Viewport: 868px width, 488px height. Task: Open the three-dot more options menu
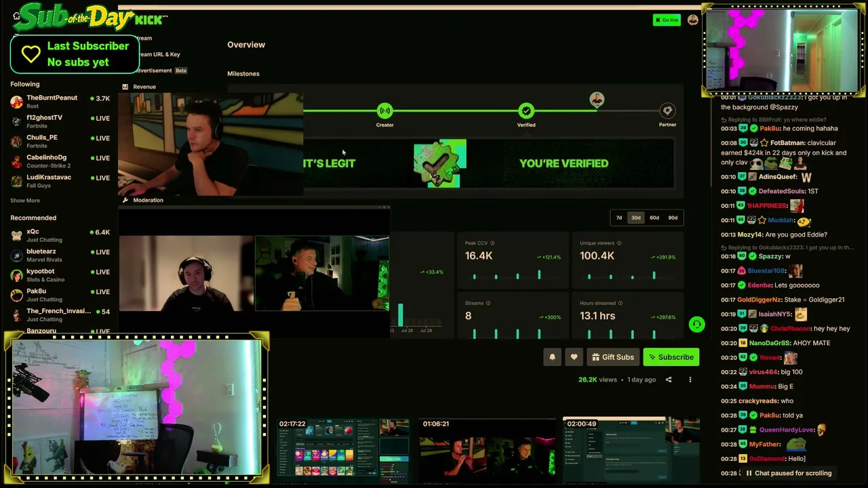click(x=690, y=380)
